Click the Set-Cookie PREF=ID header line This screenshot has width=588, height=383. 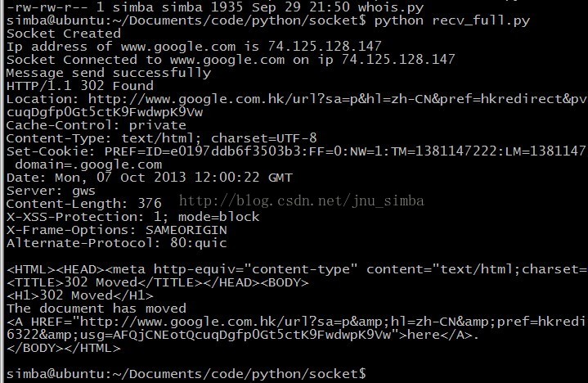(x=296, y=151)
